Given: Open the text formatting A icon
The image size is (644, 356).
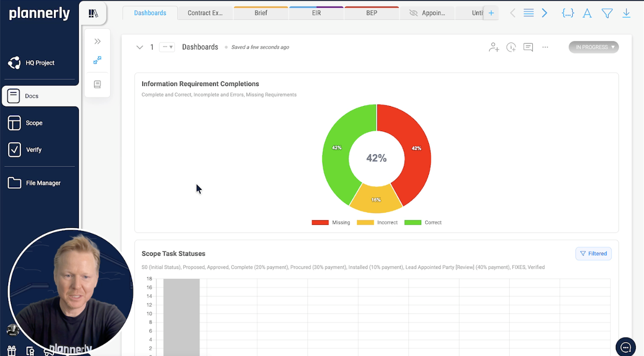Looking at the screenshot, I should point(587,13).
